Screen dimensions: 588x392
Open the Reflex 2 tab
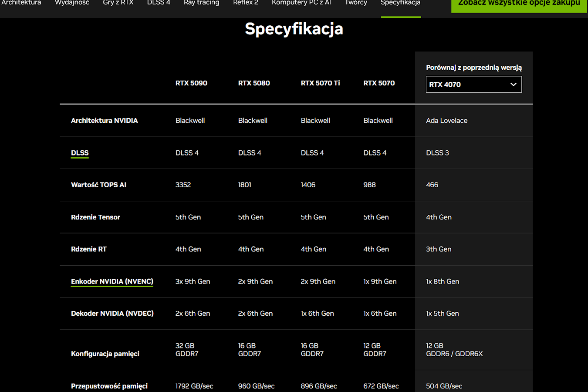tap(246, 3)
